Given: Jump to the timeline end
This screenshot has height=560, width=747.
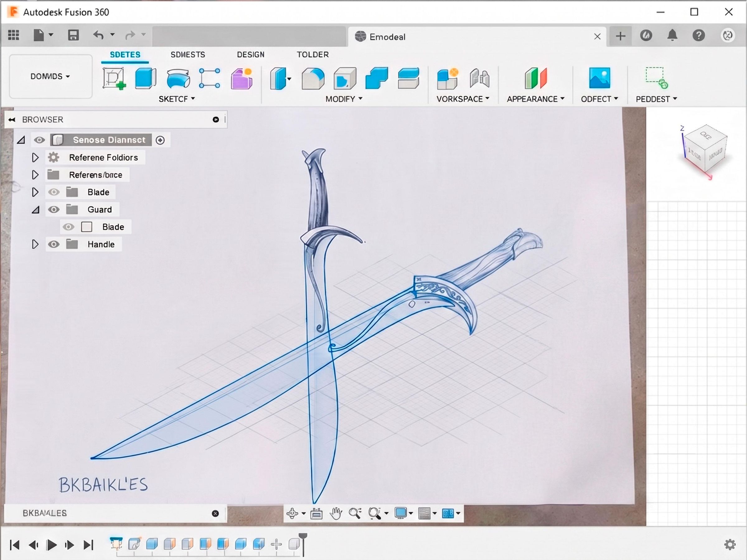Looking at the screenshot, I should click(88, 545).
